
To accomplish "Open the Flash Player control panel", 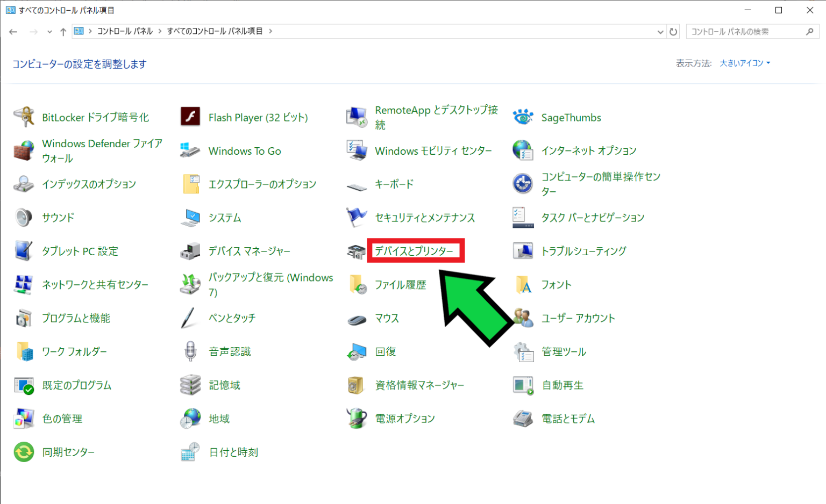I will point(258,117).
